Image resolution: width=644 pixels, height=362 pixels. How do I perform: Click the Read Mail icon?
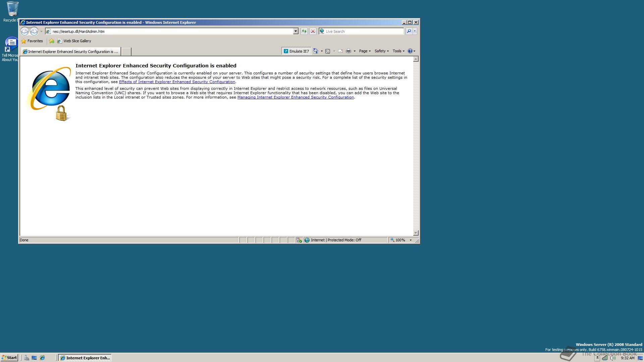point(340,51)
